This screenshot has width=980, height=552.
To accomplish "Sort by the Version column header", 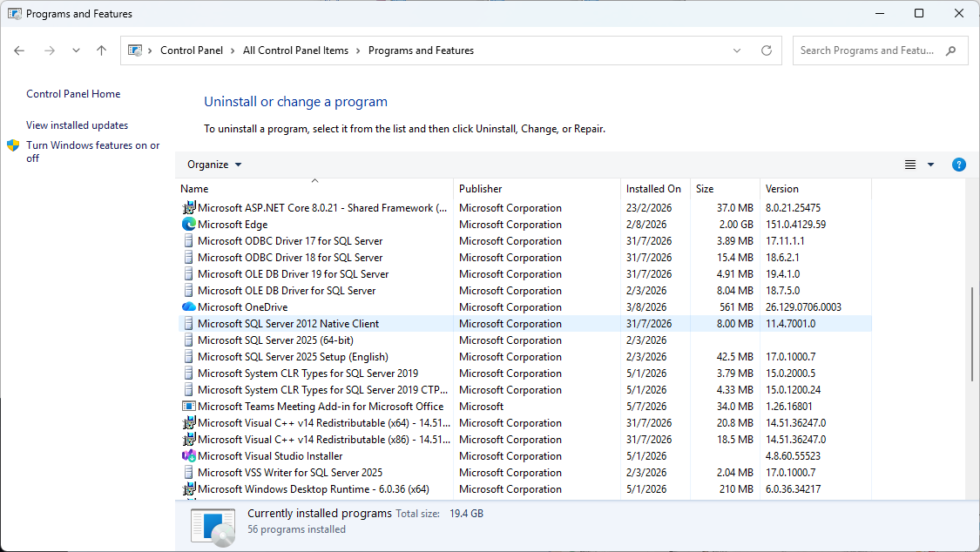I will [x=815, y=189].
